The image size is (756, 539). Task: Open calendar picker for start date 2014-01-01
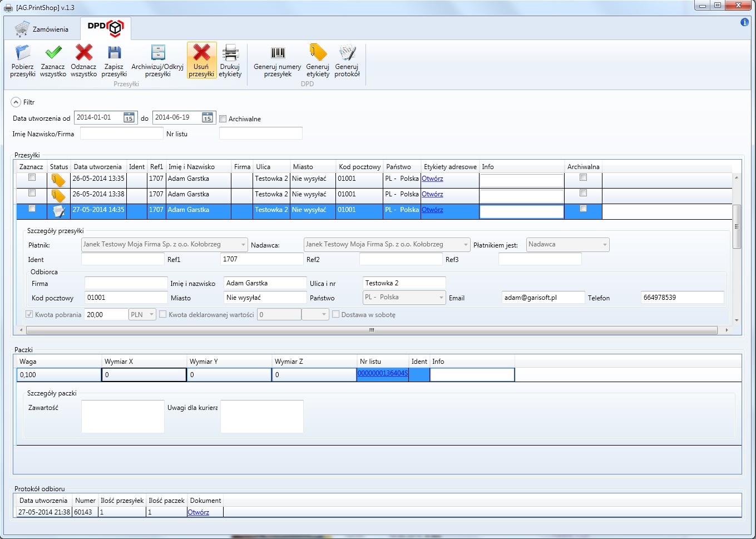pyautogui.click(x=129, y=118)
